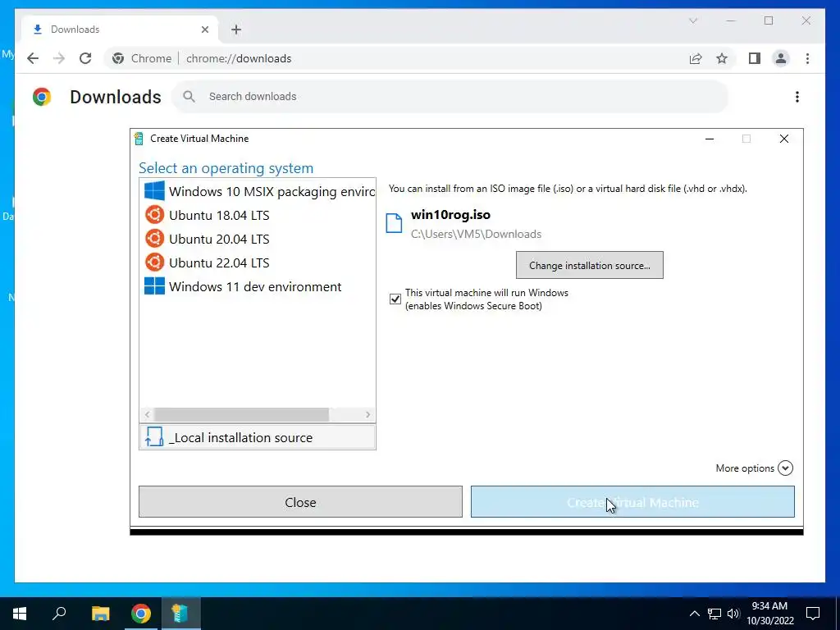Reload the Chrome page
The width and height of the screenshot is (840, 630).
(85, 58)
